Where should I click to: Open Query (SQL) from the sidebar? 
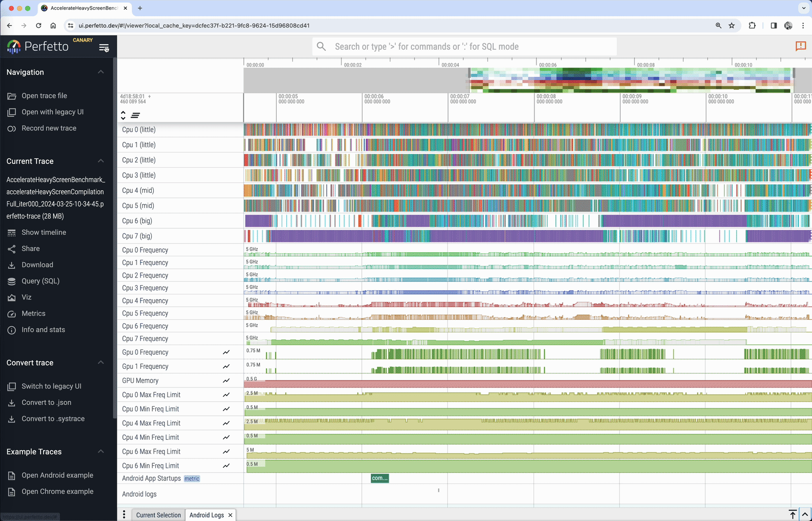(x=12, y=281)
